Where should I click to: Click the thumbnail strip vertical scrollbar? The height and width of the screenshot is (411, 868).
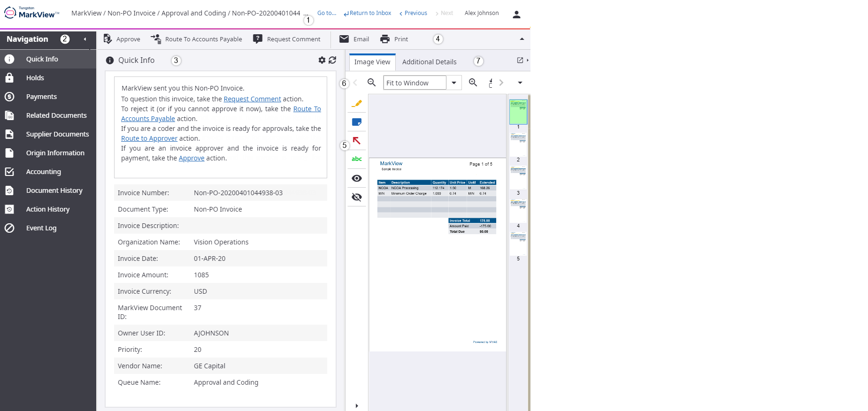pyautogui.click(x=529, y=252)
